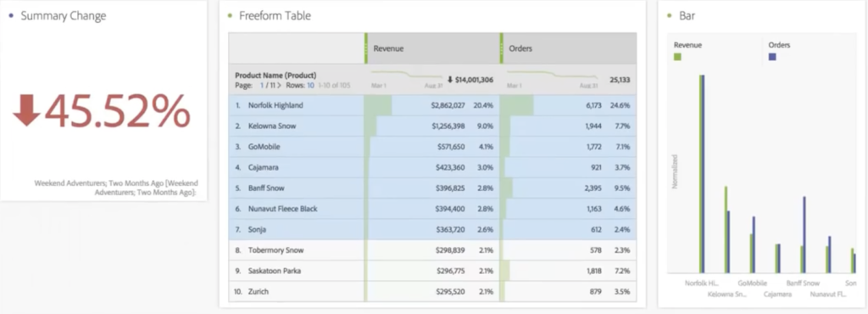Click the $394,400 revenue cell
868x314 pixels.
tap(450, 209)
